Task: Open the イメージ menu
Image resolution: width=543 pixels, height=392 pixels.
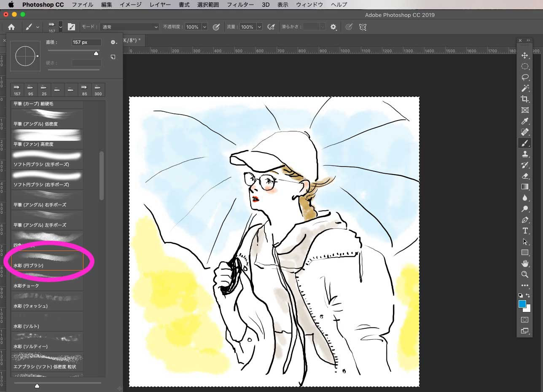Action: click(x=131, y=5)
